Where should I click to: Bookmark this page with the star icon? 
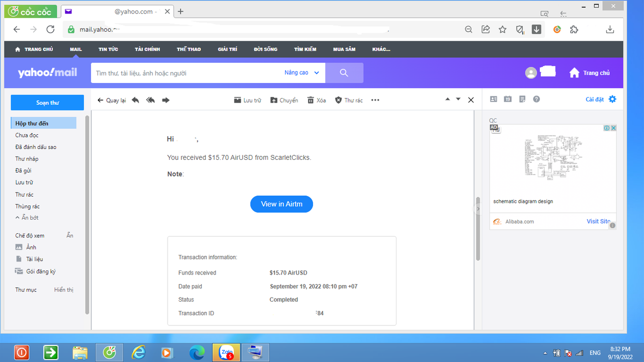(503, 29)
